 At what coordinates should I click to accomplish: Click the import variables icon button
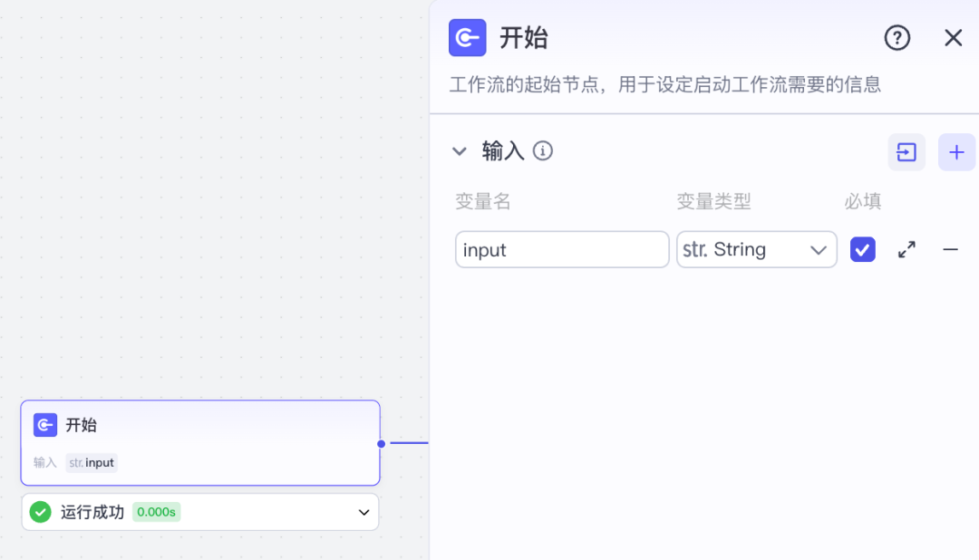906,152
